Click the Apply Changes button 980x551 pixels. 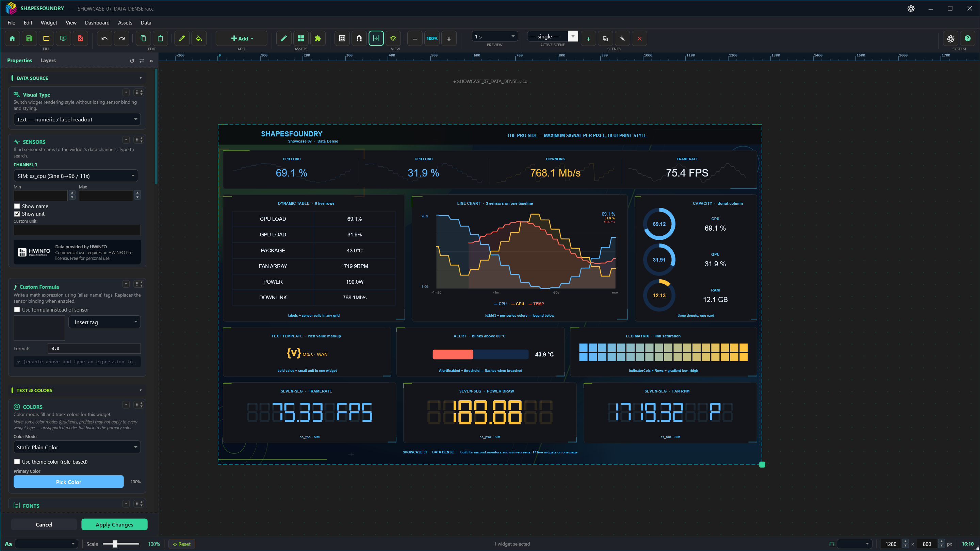pyautogui.click(x=114, y=524)
